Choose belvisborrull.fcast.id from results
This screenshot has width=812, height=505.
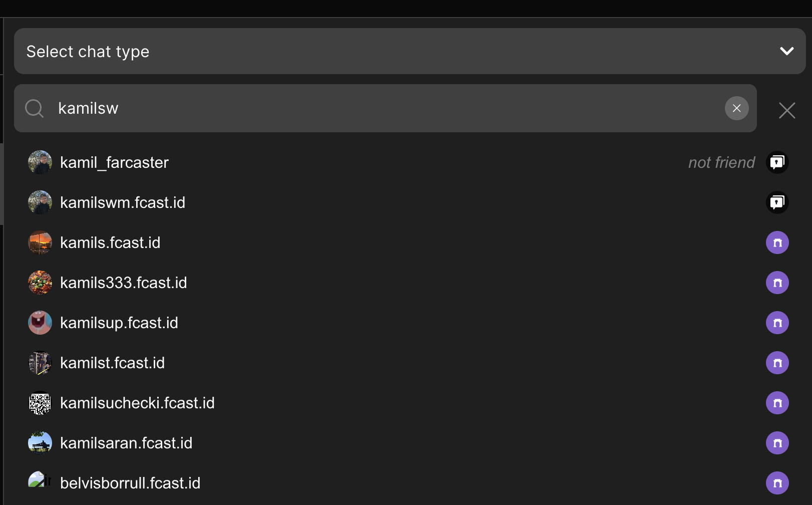pyautogui.click(x=130, y=483)
